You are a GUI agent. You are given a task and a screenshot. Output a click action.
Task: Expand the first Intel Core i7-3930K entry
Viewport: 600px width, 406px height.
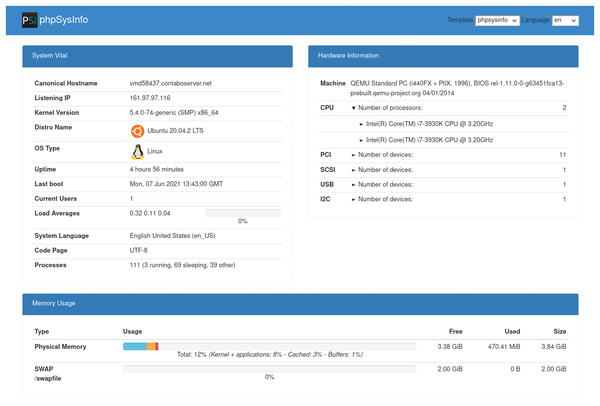(x=361, y=124)
